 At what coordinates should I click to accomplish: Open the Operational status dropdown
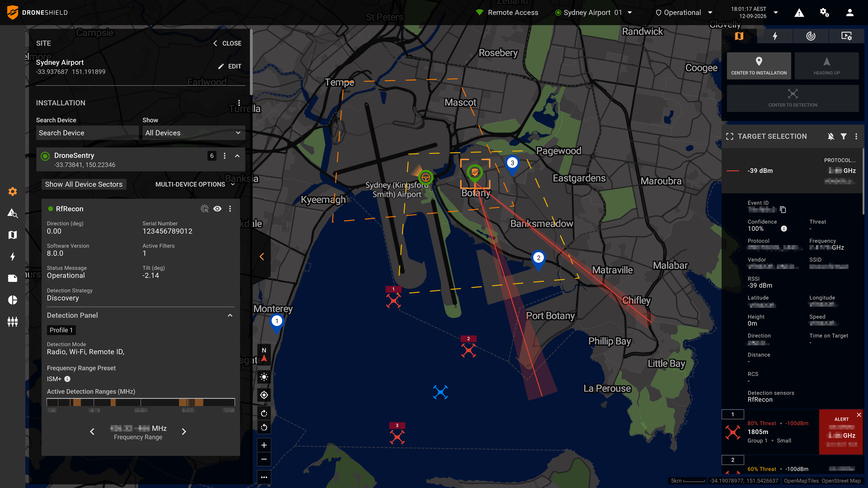pos(684,13)
